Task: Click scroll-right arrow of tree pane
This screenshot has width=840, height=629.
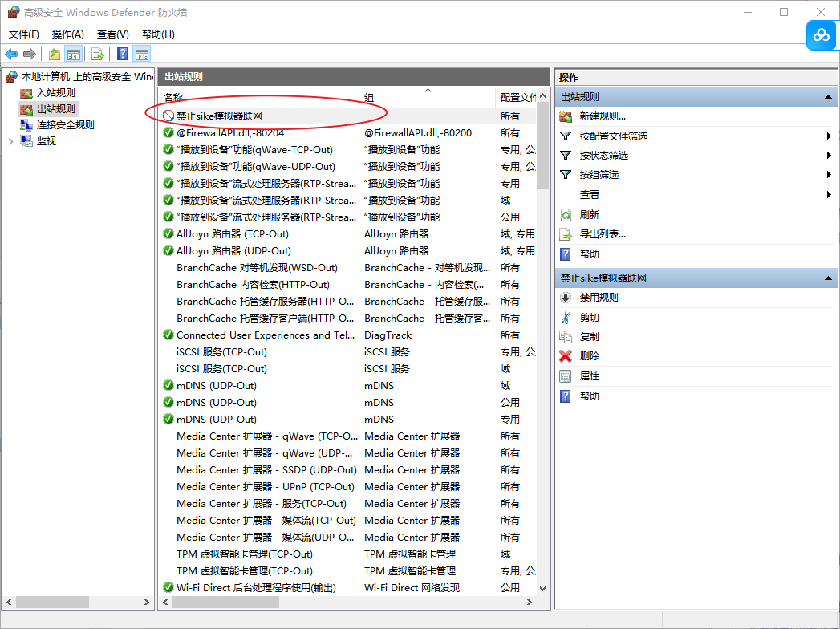Action: (146, 603)
